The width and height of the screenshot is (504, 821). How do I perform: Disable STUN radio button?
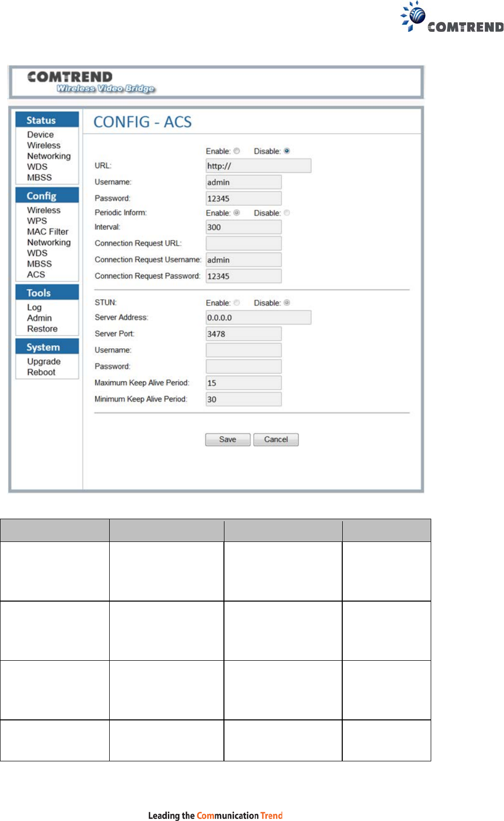(287, 303)
